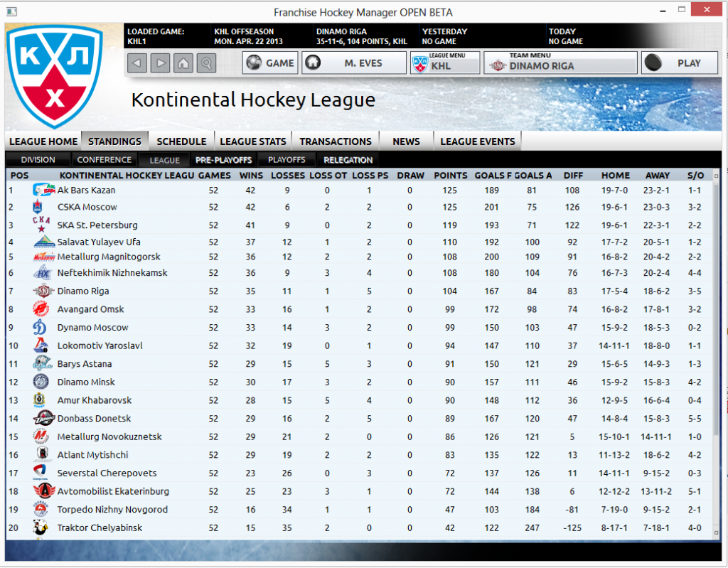Open the Ak Bars Kazan team name

(x=86, y=190)
